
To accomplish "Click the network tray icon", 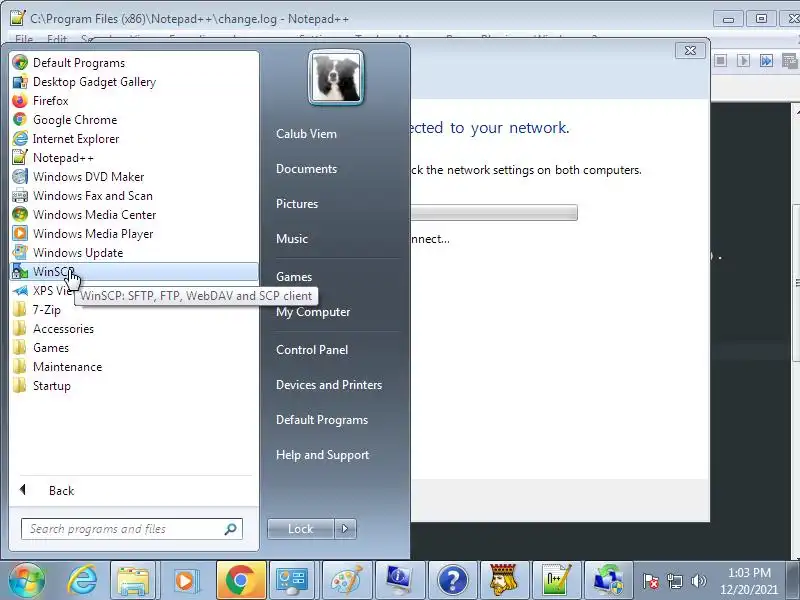I will tap(674, 581).
